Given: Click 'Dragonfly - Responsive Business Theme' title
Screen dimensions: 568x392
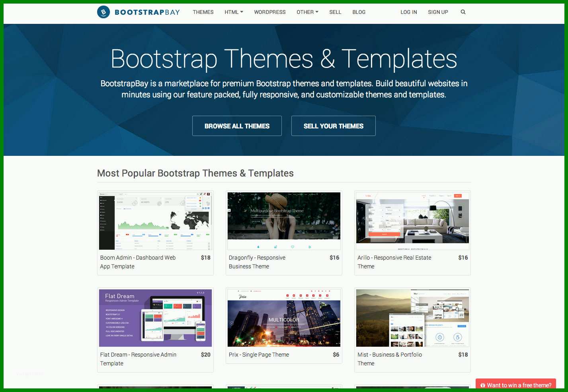Looking at the screenshot, I should 257,262.
